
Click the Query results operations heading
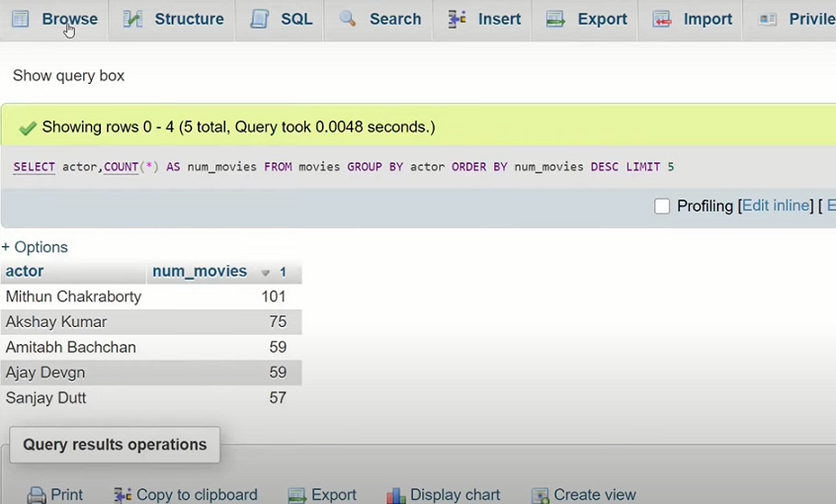coord(115,445)
